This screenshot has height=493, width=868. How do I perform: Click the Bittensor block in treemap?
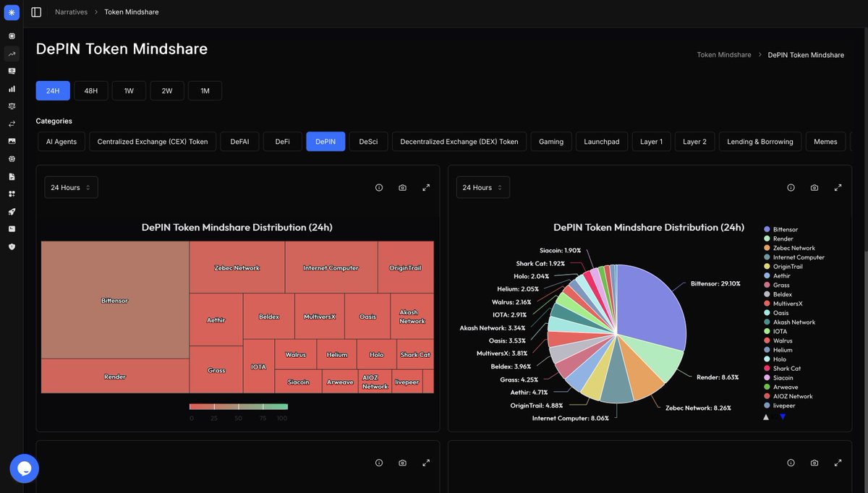(x=115, y=300)
